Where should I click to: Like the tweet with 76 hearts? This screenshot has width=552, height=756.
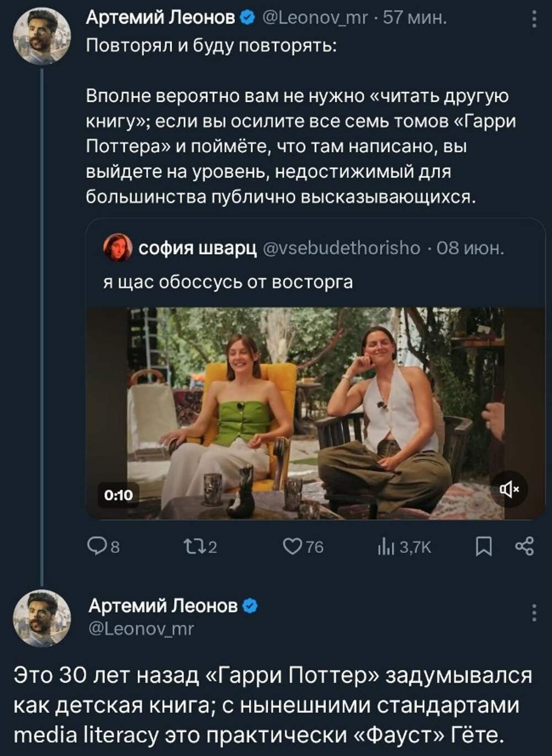coord(303,547)
